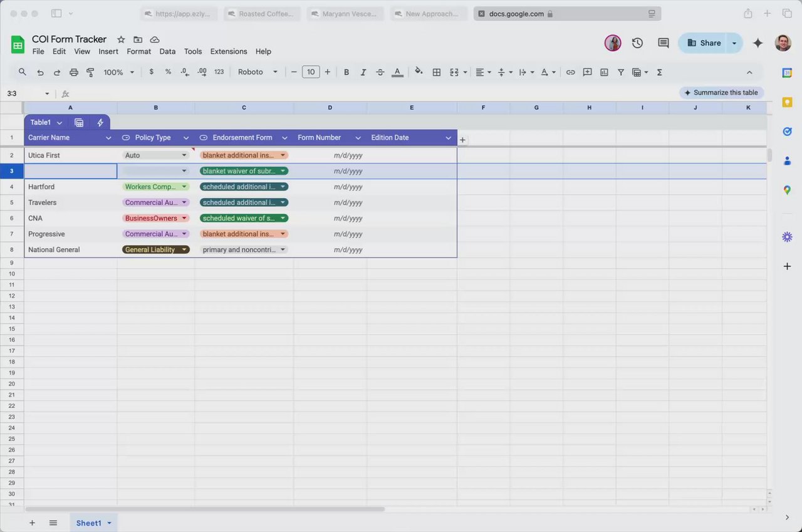
Task: Click the create filter funnel icon
Action: point(621,72)
